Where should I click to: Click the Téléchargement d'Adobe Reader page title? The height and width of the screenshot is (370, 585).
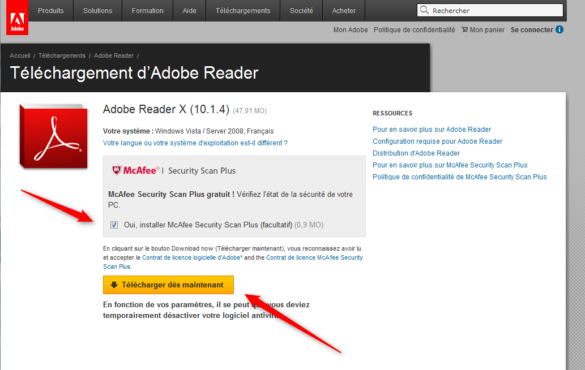pyautogui.click(x=134, y=73)
